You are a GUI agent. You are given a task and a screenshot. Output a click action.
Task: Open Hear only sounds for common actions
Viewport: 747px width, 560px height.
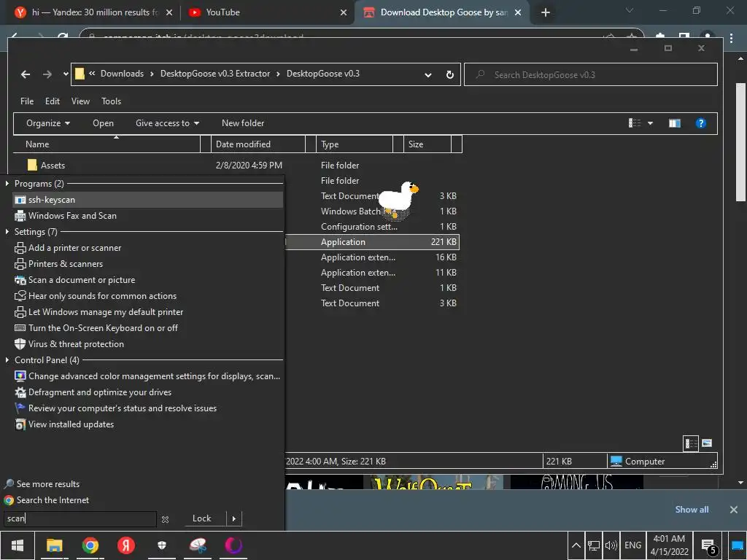(96, 296)
